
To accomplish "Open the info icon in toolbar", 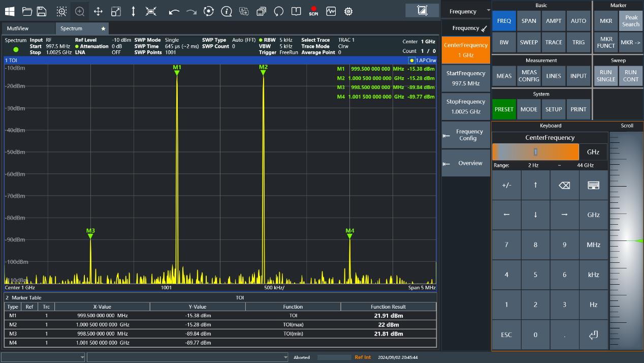I will click(227, 11).
